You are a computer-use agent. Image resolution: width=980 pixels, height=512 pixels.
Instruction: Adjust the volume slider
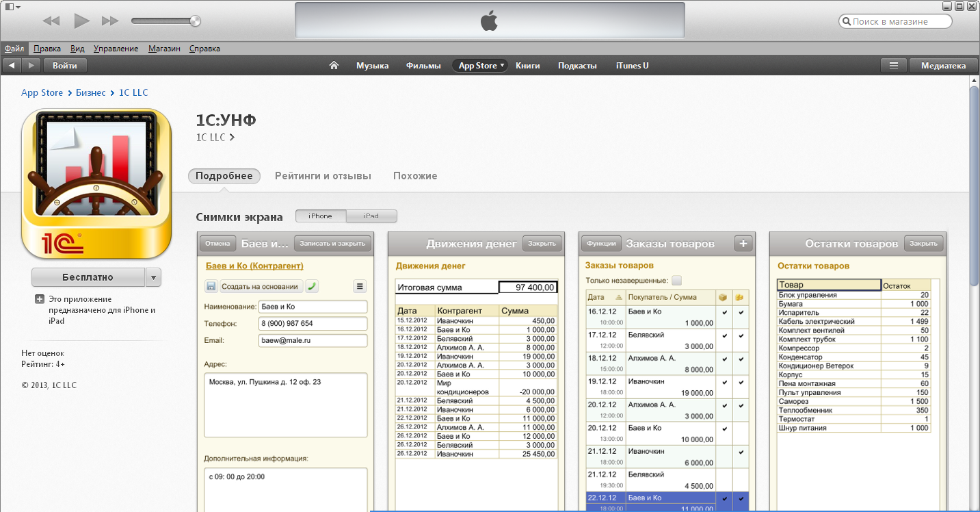point(166,21)
